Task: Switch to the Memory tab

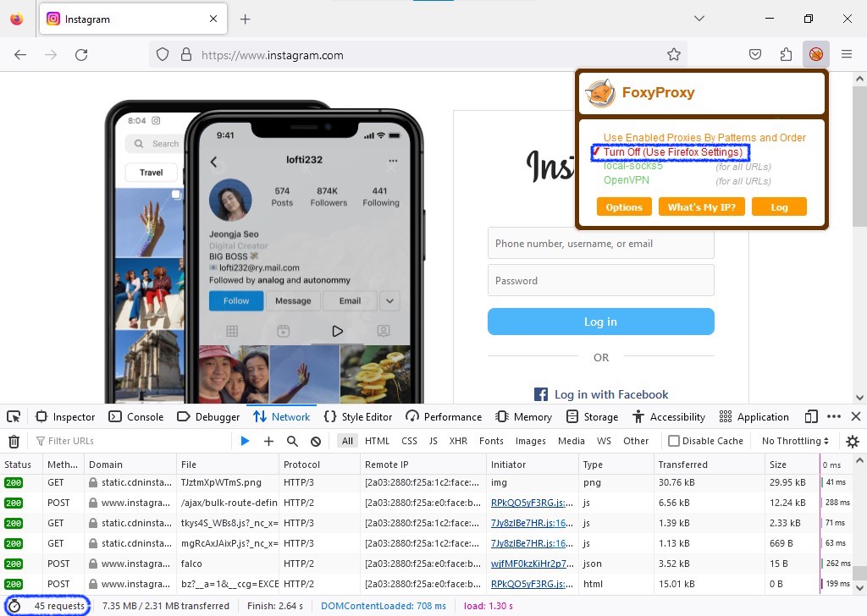Action: [524, 416]
